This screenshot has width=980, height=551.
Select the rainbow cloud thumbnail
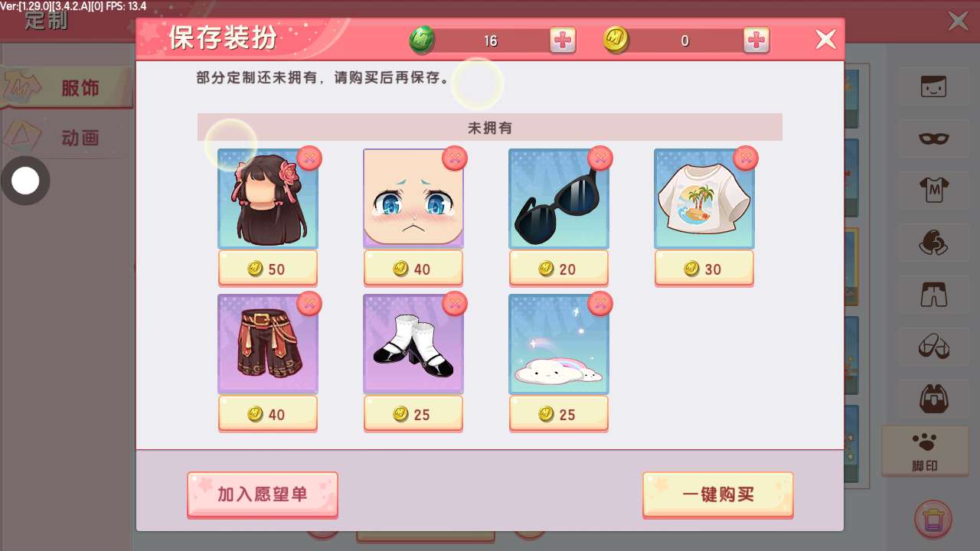559,344
